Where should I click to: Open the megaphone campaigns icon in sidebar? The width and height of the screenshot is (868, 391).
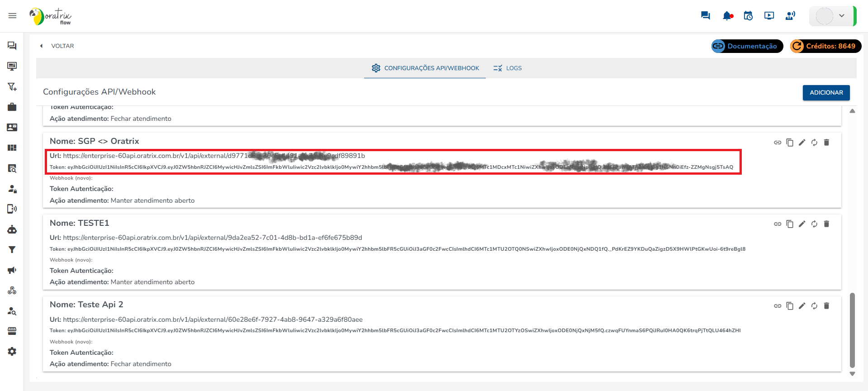pos(12,270)
